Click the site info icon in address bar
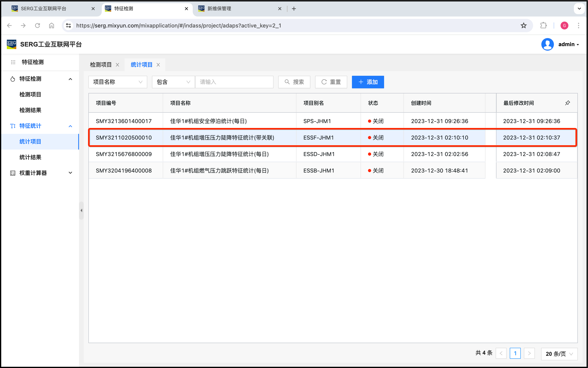The width and height of the screenshot is (588, 368). 69,26
